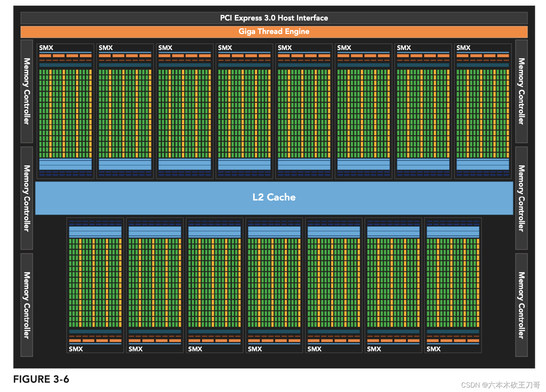
Task: Select the orange scheduler strip inside the first SMX
Action: (65, 55)
